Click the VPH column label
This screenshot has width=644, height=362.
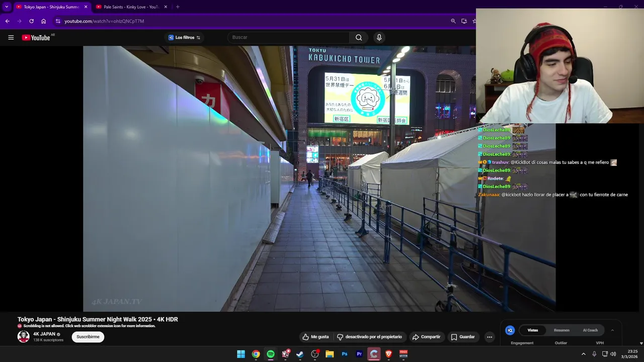pos(600,343)
